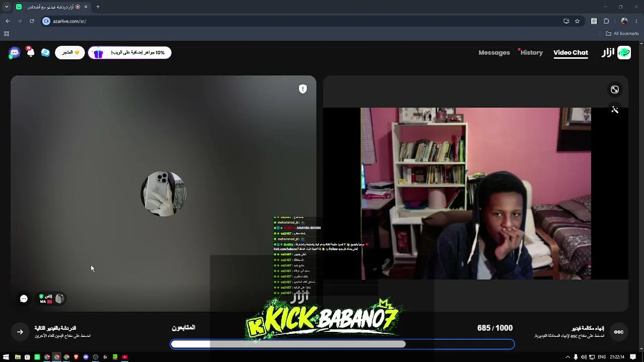The width and height of the screenshot is (644, 362).
Task: Open File Explorer from the taskbar
Action: click(x=18, y=357)
